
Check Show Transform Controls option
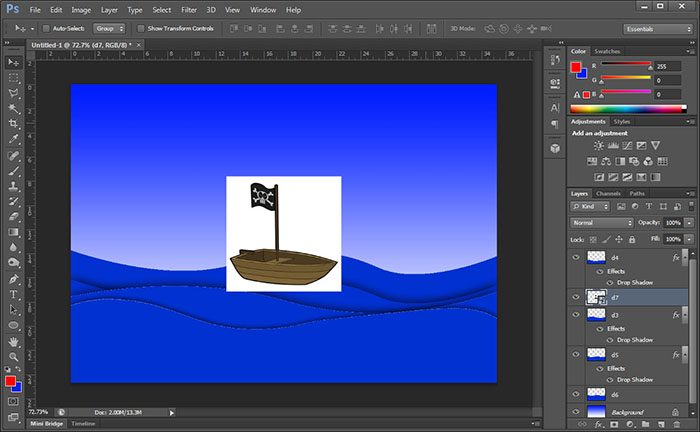[x=139, y=29]
